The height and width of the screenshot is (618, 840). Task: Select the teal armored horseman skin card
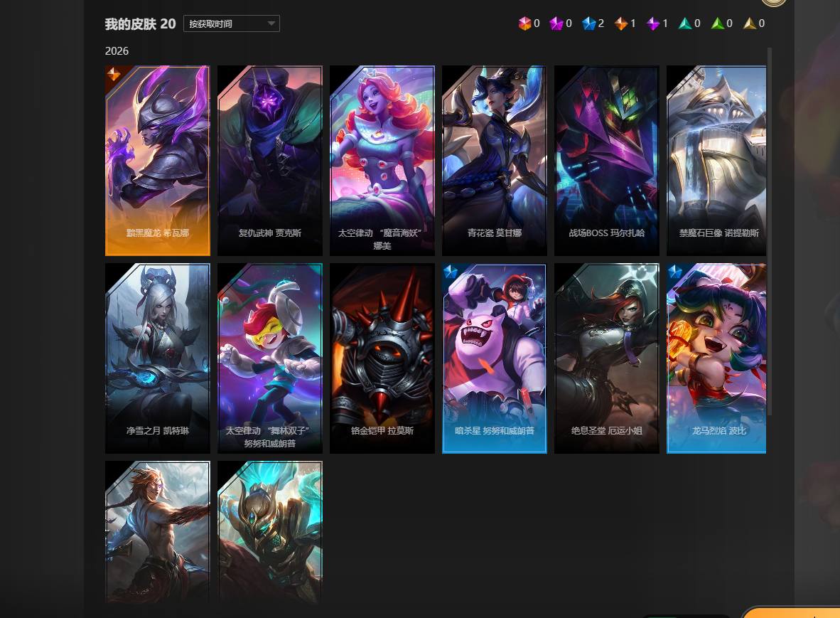270,532
